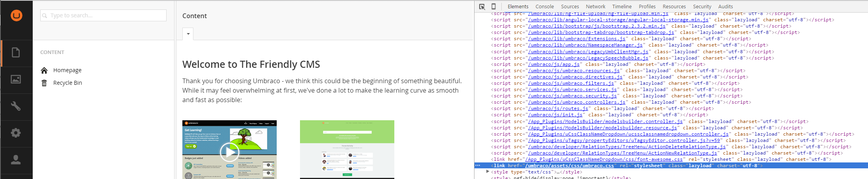The height and width of the screenshot is (179, 868).
Task: Open the Media section icon
Action: click(16, 79)
